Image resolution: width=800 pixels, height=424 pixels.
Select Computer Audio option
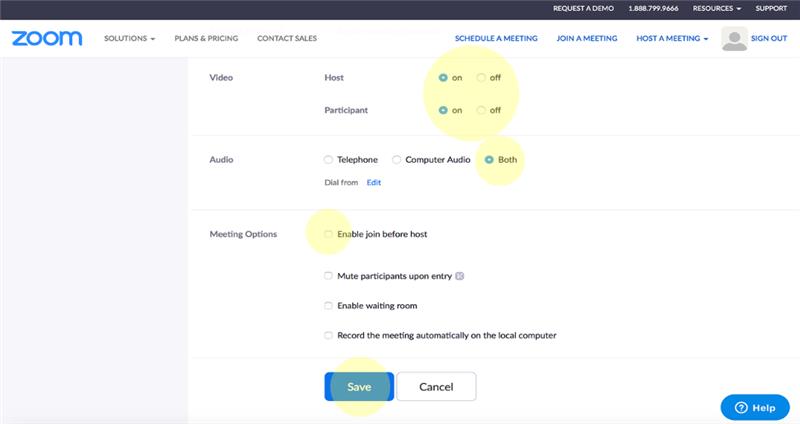(396, 160)
